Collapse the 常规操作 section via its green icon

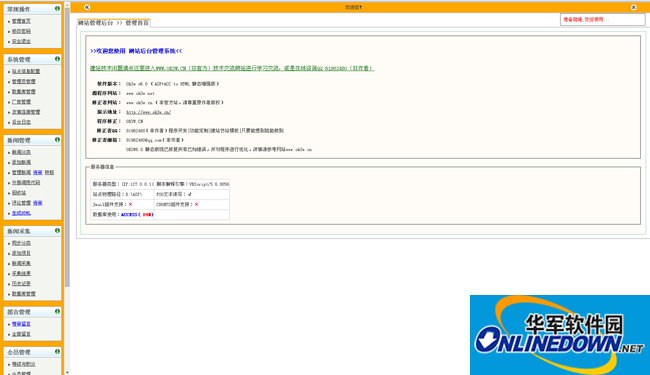57,8
